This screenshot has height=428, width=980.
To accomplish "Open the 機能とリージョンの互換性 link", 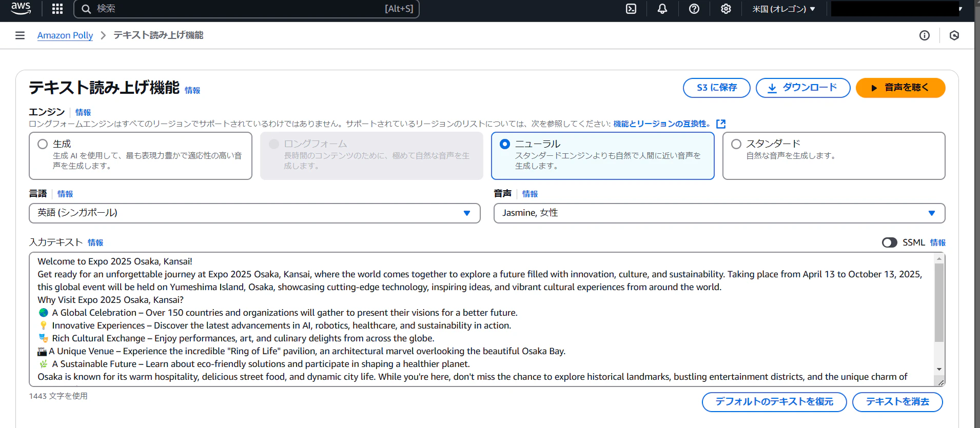I will 662,124.
